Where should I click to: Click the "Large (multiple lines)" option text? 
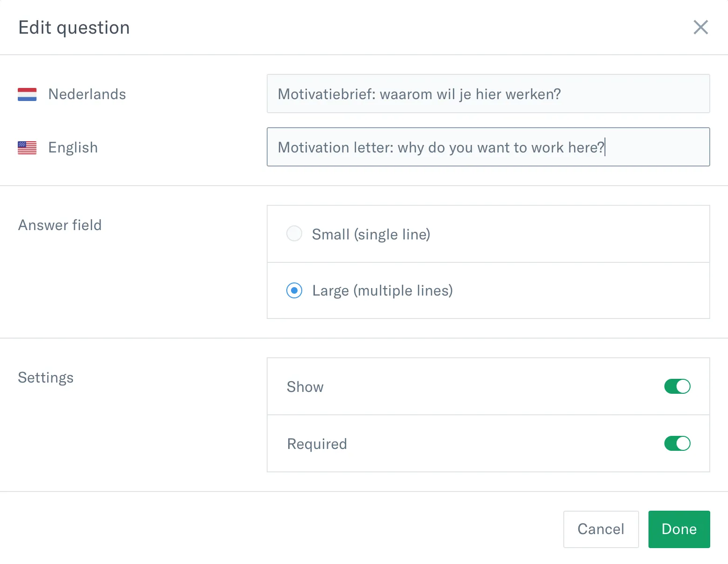click(382, 291)
